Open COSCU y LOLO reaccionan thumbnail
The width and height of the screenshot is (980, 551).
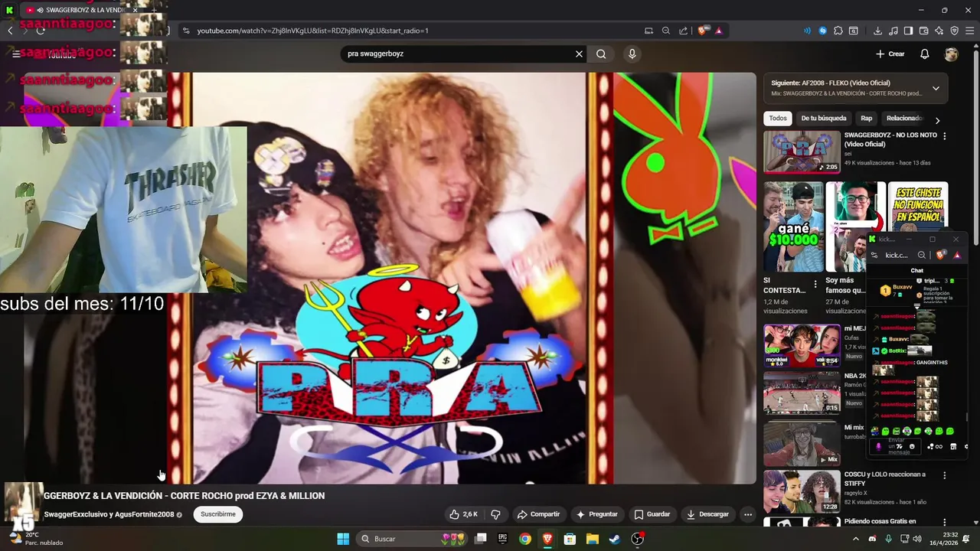click(802, 491)
